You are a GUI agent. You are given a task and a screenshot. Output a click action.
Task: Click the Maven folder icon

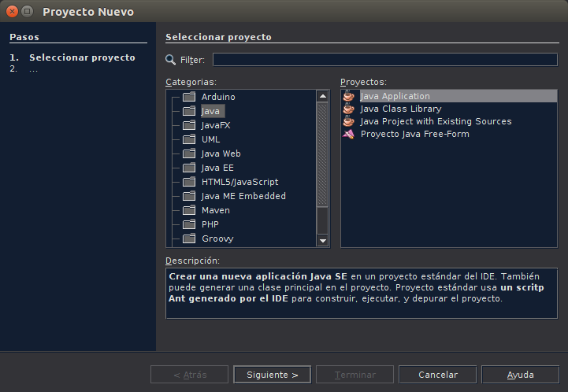(189, 210)
